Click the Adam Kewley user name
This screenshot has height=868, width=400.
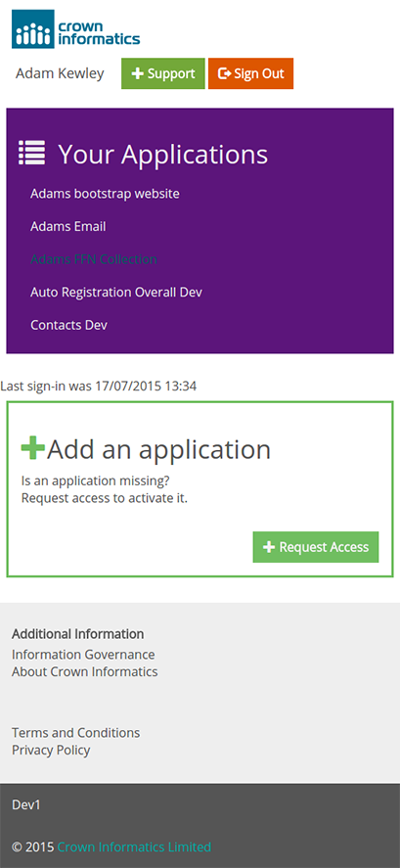(x=60, y=73)
